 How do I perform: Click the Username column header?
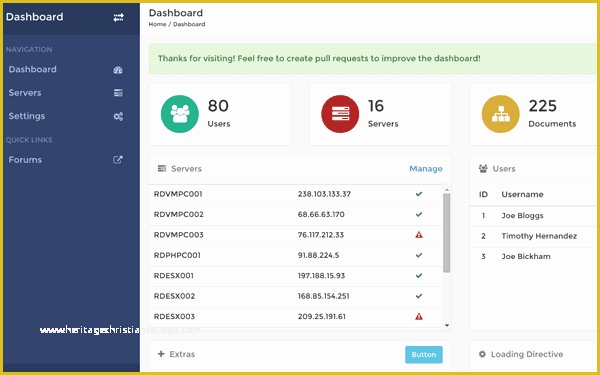click(x=522, y=194)
